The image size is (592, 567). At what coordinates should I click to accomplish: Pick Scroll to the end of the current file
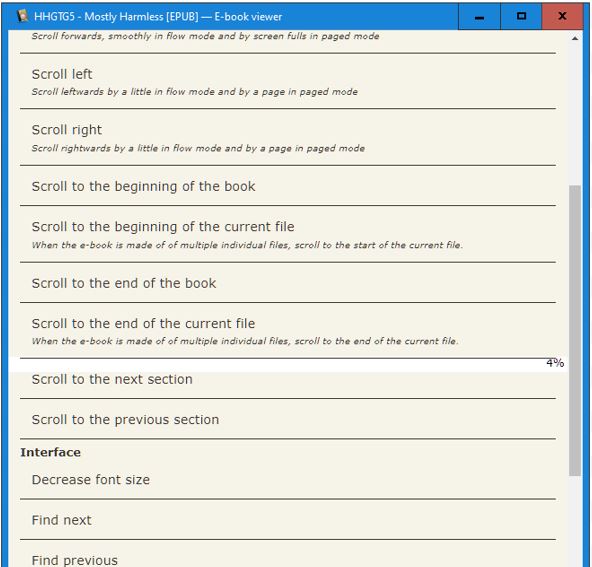click(288, 331)
